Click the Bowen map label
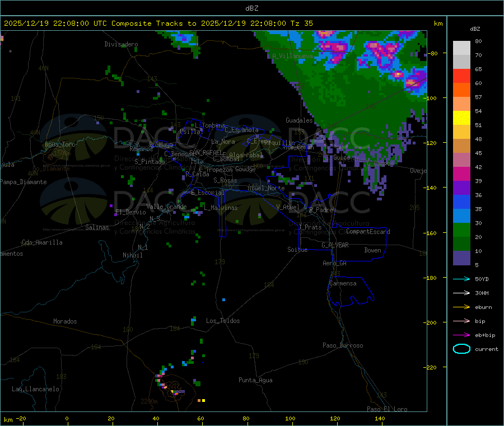The height and width of the screenshot is (426, 504). point(372,250)
